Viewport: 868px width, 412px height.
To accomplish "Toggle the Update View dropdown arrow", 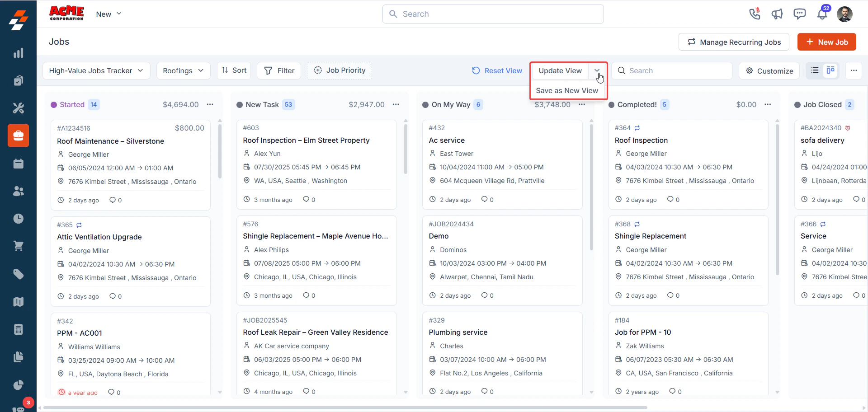I will [597, 70].
